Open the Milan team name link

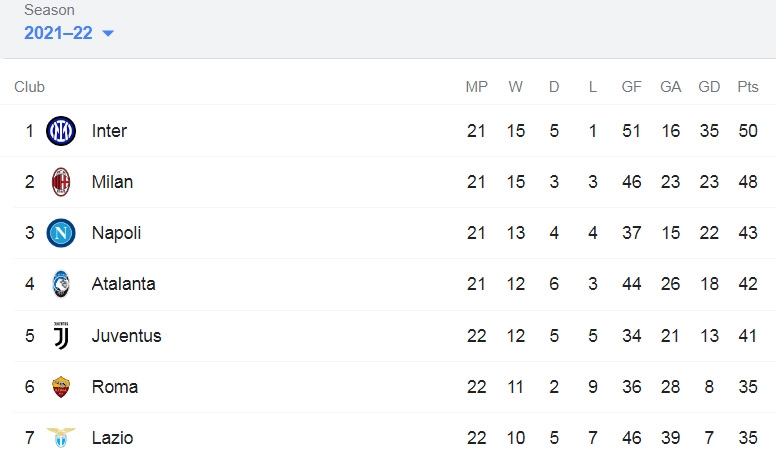[112, 182]
